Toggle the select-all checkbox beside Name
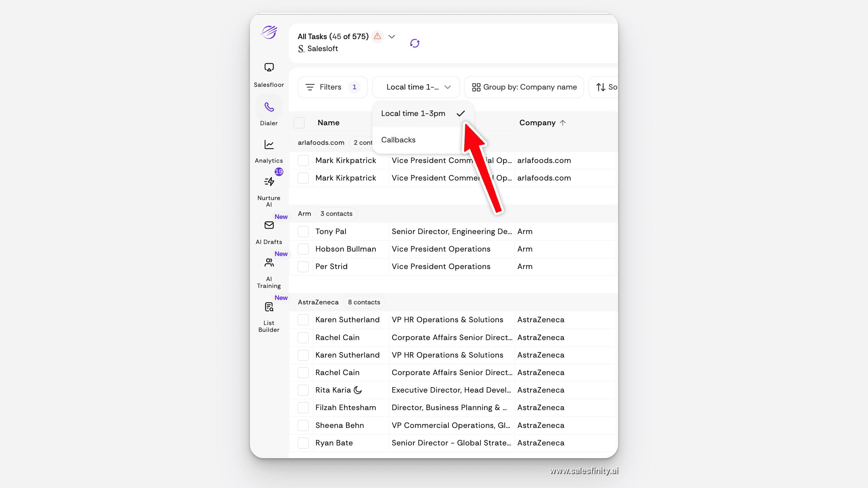The image size is (868, 488). tap(299, 123)
